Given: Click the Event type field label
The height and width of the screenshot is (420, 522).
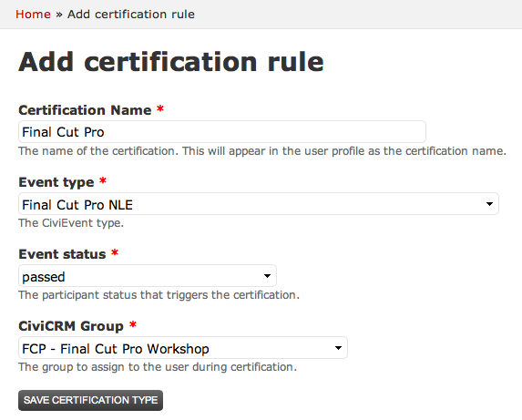Looking at the screenshot, I should (56, 182).
